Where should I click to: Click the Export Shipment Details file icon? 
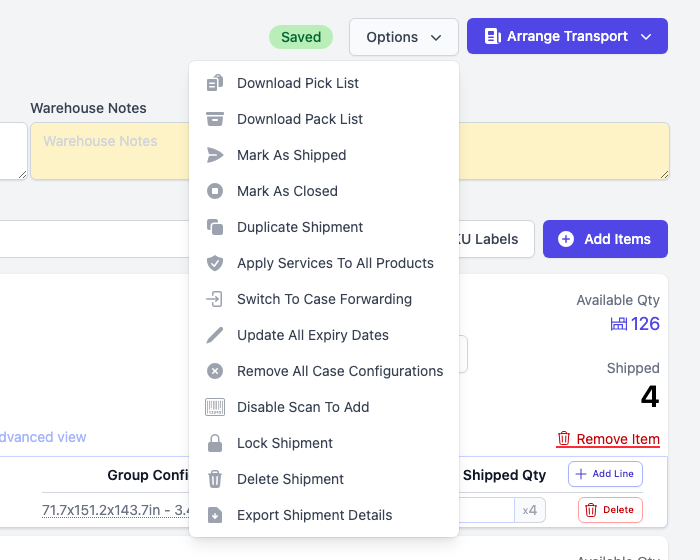click(x=215, y=515)
